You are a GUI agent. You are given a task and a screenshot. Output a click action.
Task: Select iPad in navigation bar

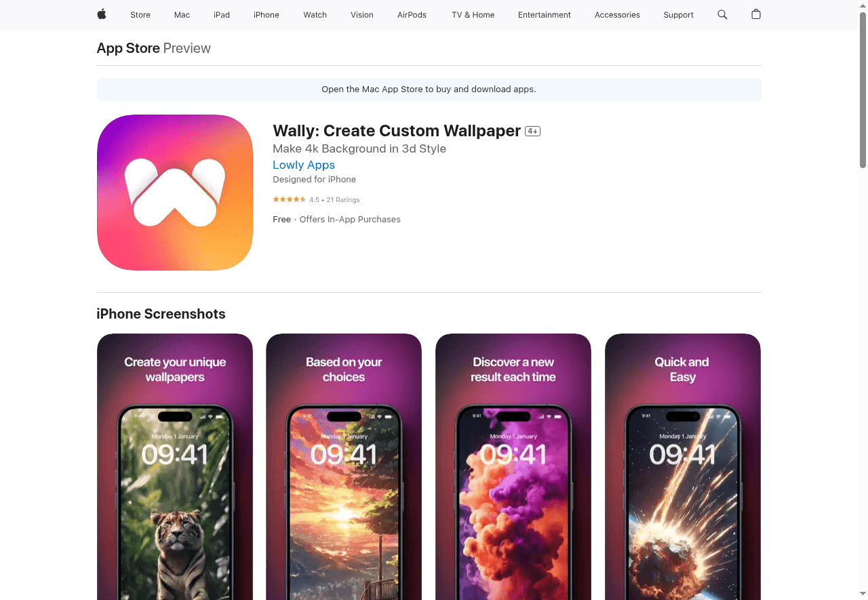coord(222,15)
